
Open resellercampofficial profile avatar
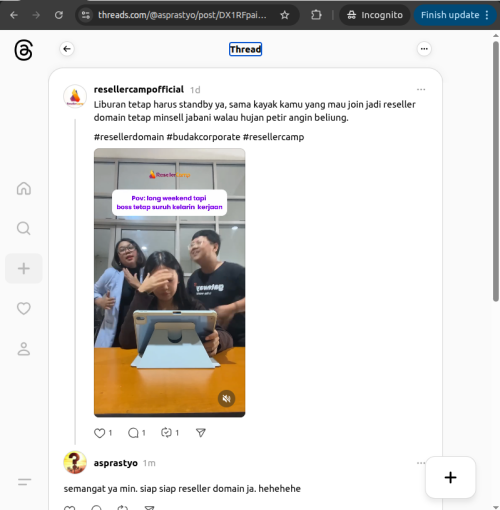point(75,96)
